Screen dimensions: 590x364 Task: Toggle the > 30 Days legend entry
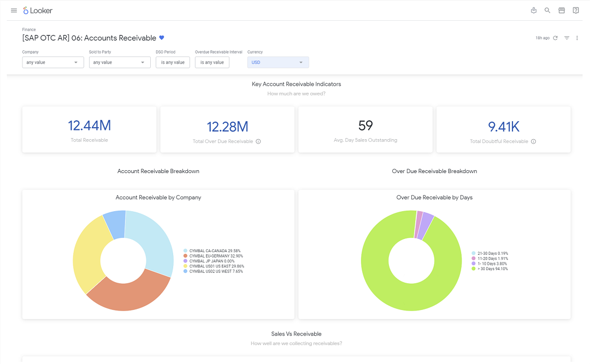tap(489, 269)
